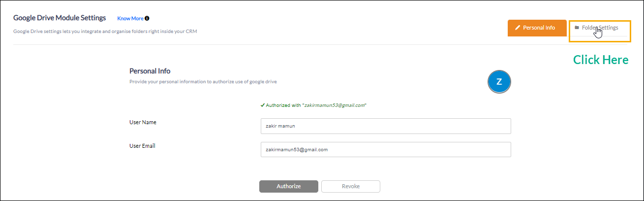Viewport: 644px width, 201px height.
Task: Select the orange Personal Info button
Action: 537,28
